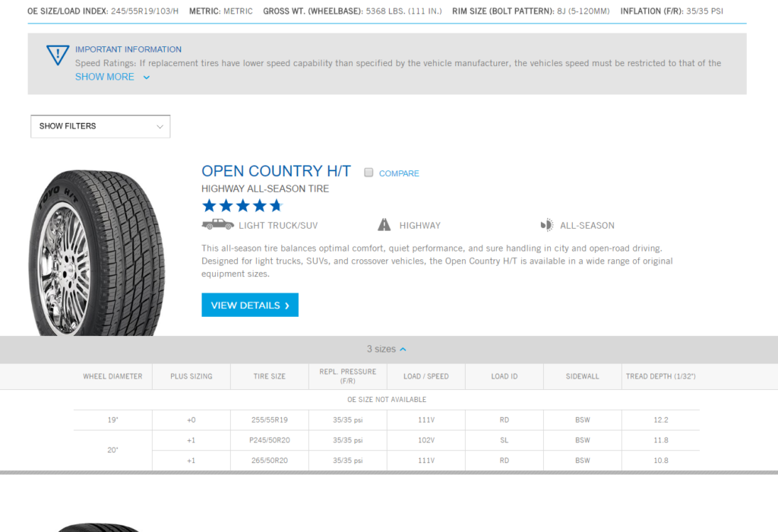This screenshot has width=778, height=532.
Task: Click the Repl. Pressure (F/R) column header
Action: pos(348,376)
